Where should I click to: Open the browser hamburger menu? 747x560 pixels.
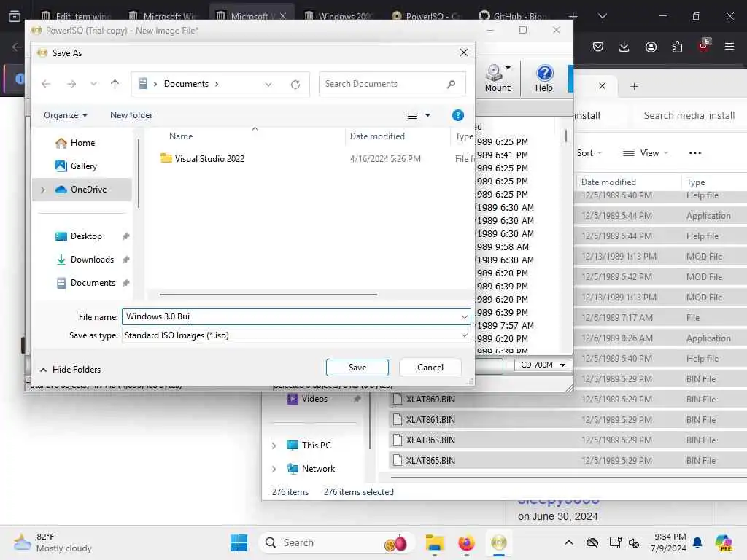(x=729, y=47)
